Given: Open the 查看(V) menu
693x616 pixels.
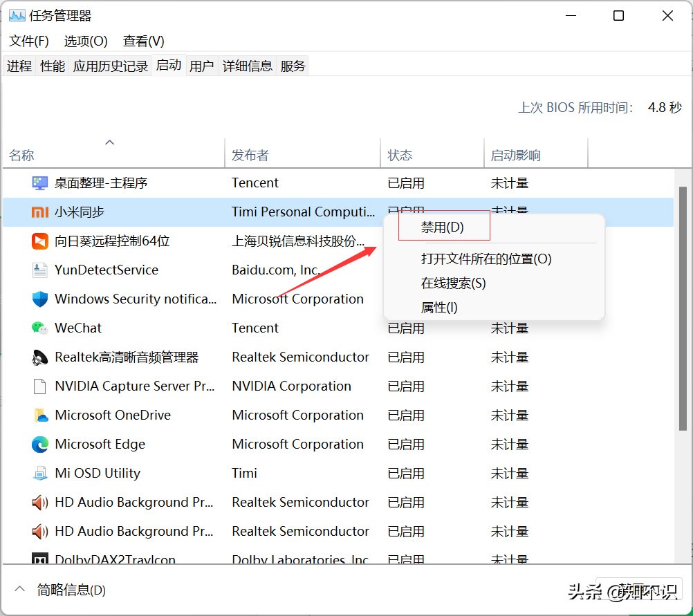Looking at the screenshot, I should [142, 41].
